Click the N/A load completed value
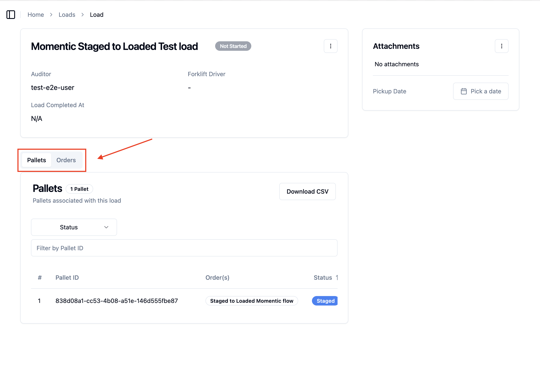The image size is (540, 392). pyautogui.click(x=36, y=118)
